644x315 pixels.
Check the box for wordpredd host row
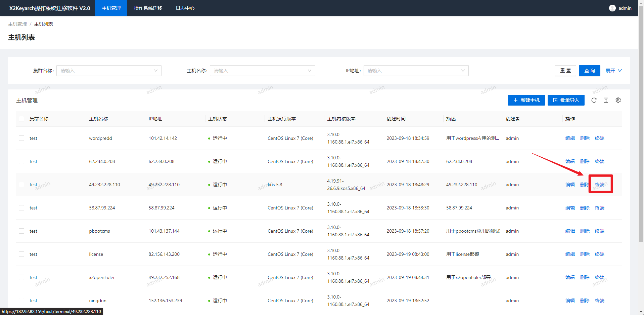click(21, 138)
